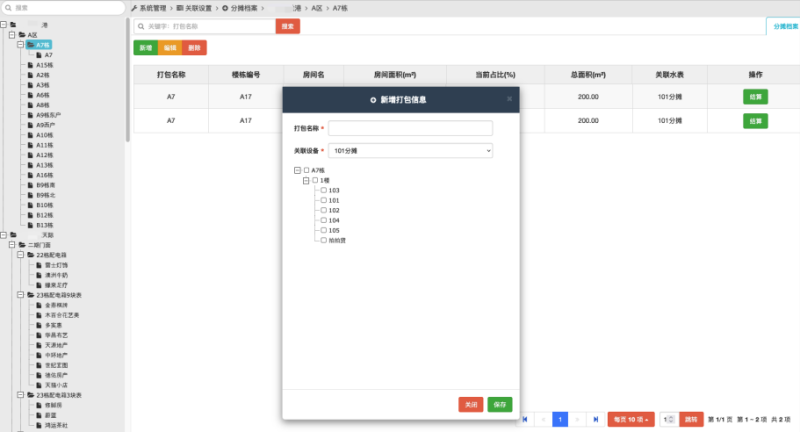Viewport: 800px width, 432px height.
Task: Open the 每页 10 项 page size dropdown
Action: click(x=631, y=419)
